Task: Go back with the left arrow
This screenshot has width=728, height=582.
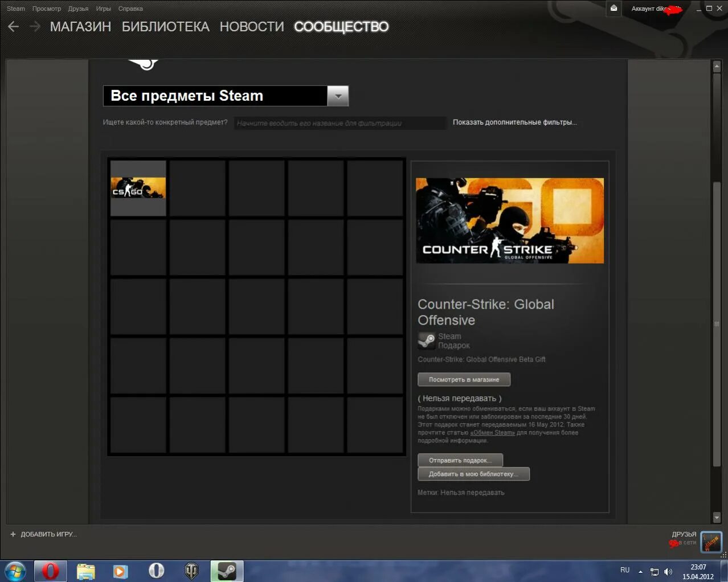Action: pyautogui.click(x=14, y=27)
